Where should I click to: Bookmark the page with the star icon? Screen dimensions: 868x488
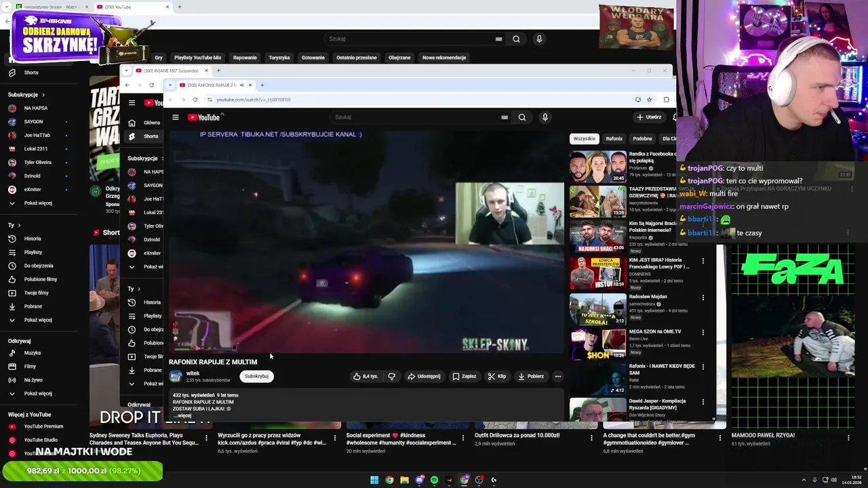pos(649,100)
